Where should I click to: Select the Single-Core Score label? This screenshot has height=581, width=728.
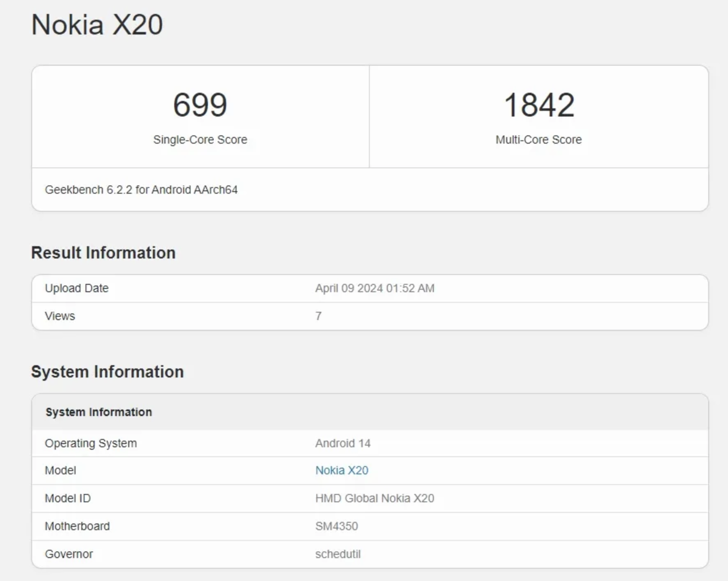[x=200, y=140]
